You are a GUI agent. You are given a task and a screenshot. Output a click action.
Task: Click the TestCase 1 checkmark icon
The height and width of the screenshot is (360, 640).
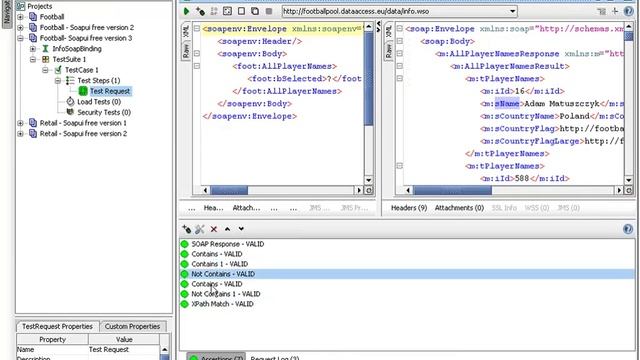pyautogui.click(x=58, y=70)
